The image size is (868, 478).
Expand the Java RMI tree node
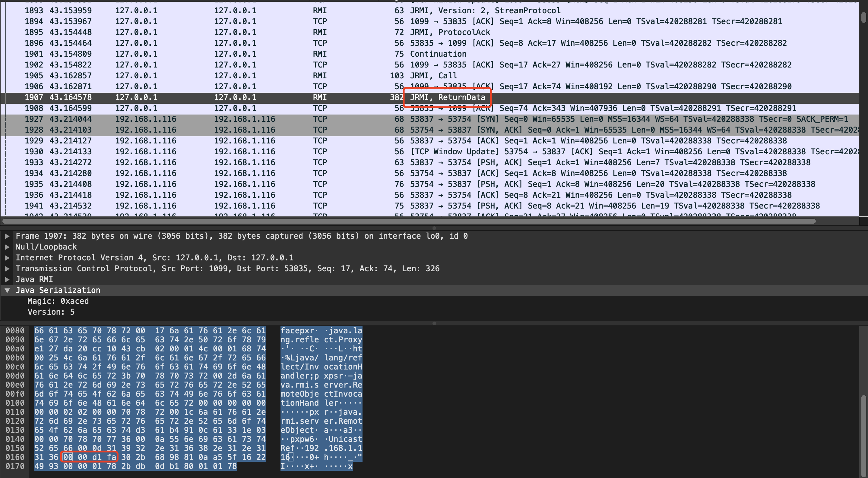point(7,279)
